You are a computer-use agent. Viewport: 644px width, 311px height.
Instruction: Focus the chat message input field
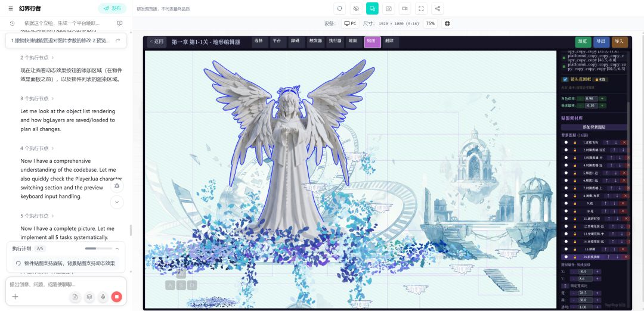point(66,284)
